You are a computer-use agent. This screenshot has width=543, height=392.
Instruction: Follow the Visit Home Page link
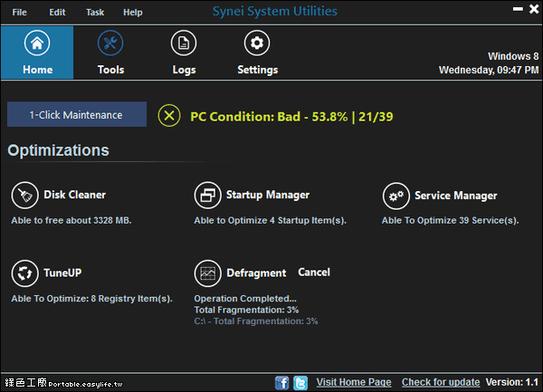354,382
